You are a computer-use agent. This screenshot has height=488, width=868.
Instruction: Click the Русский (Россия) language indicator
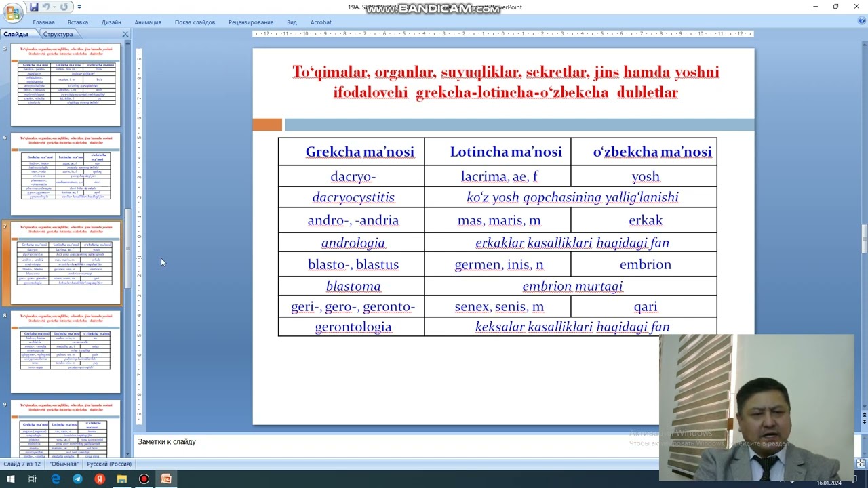(x=109, y=464)
